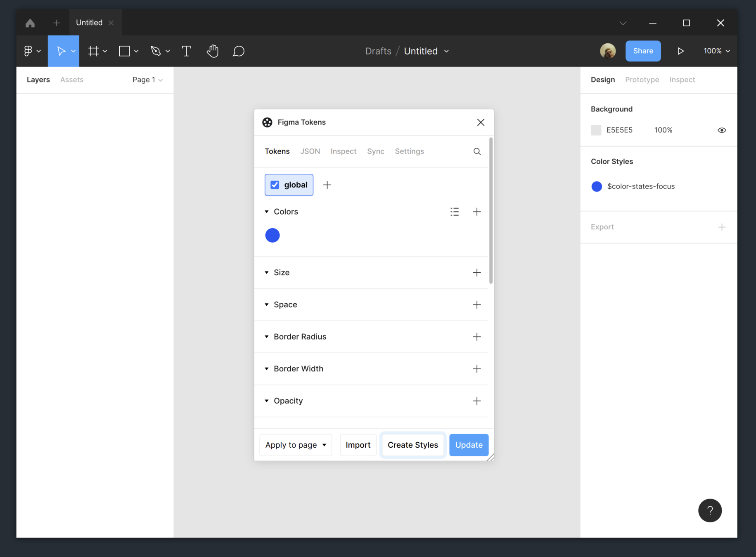Add a new Size token
This screenshot has width=756, height=557.
477,273
